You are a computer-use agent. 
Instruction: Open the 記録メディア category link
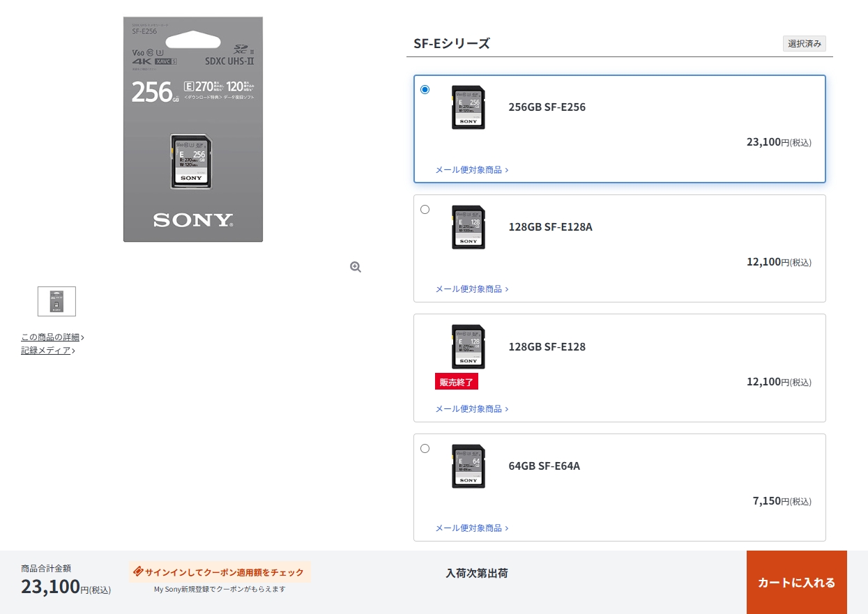47,351
